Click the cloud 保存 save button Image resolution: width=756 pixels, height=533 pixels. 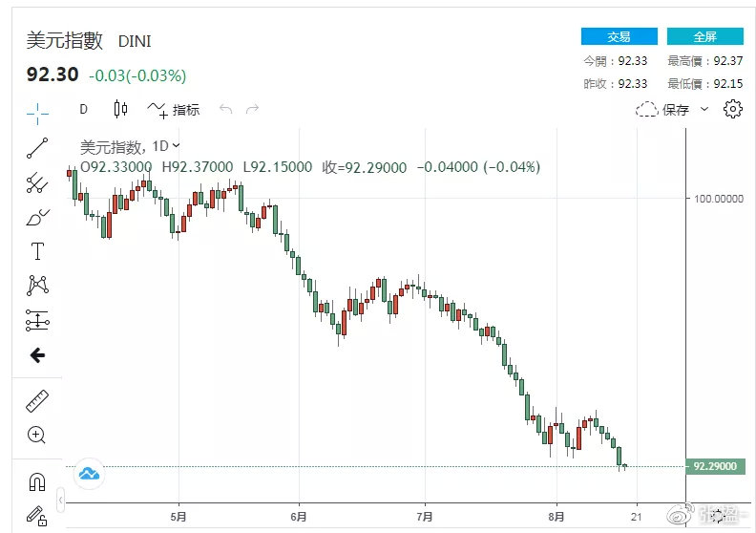click(x=662, y=110)
